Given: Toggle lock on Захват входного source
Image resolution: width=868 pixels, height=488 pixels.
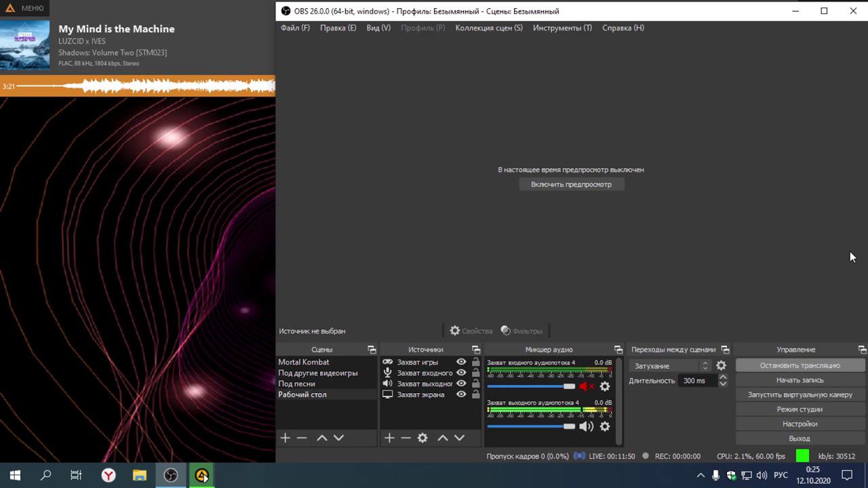Looking at the screenshot, I should [x=475, y=373].
